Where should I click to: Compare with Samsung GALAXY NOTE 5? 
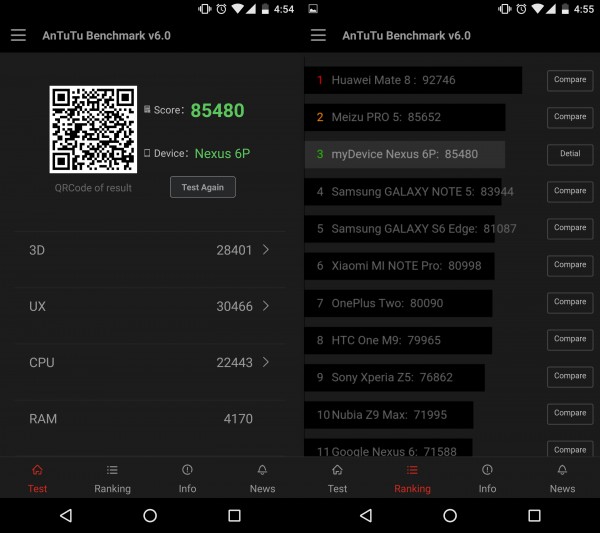570,191
